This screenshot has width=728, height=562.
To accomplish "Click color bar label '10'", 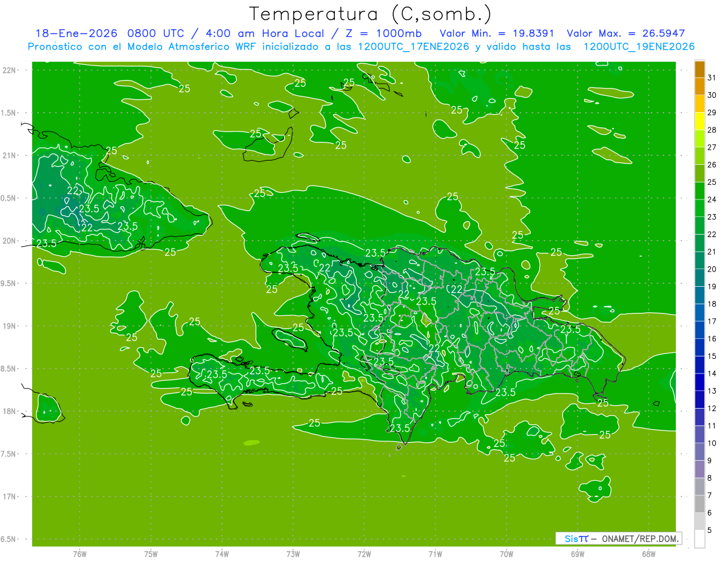I will pos(712,443).
